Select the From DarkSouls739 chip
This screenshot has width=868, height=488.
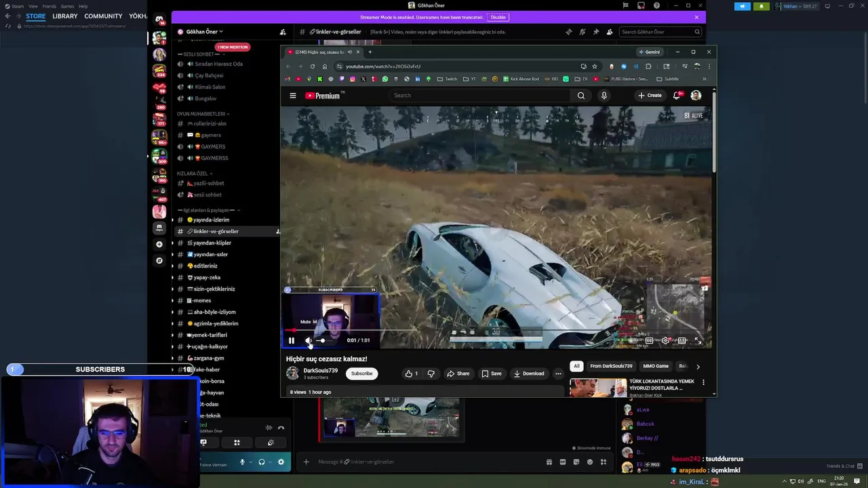pyautogui.click(x=611, y=366)
